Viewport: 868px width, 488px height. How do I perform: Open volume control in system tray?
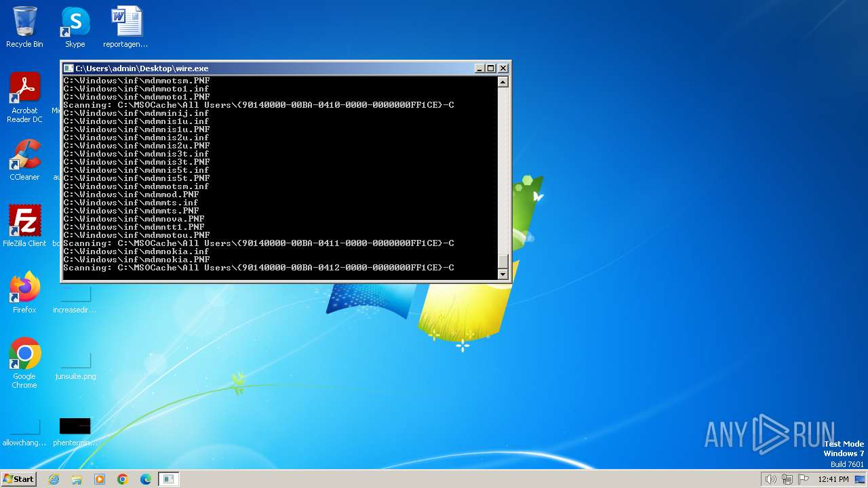click(x=770, y=479)
